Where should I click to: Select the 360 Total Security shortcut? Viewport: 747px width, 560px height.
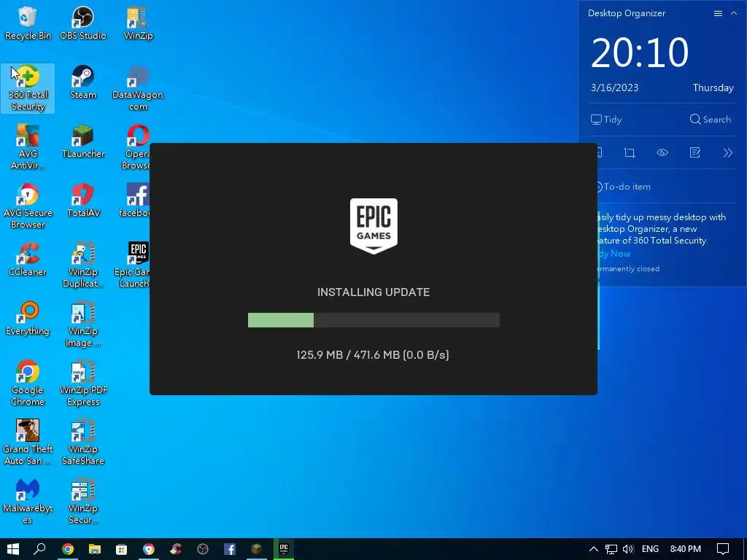pyautogui.click(x=28, y=88)
